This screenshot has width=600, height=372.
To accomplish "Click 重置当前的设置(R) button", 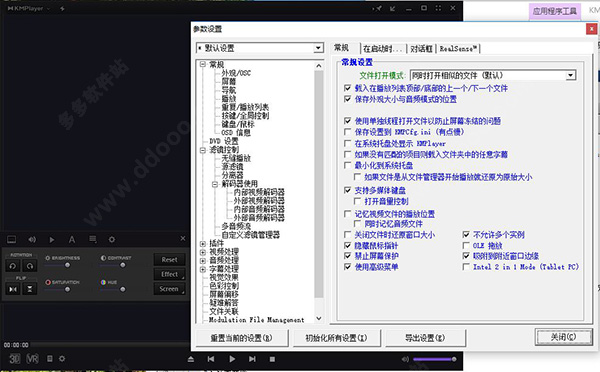I will (241, 338).
